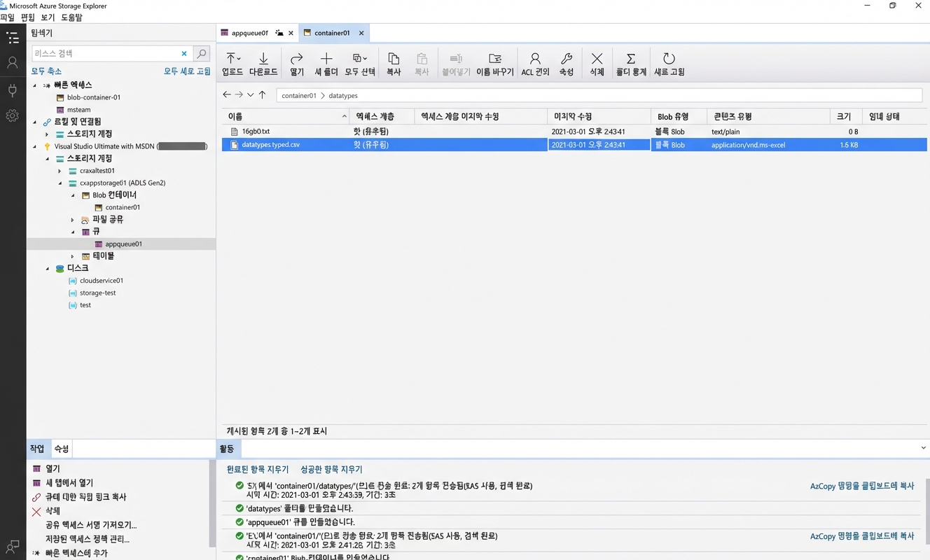Close the container01 tab

[x=361, y=33]
